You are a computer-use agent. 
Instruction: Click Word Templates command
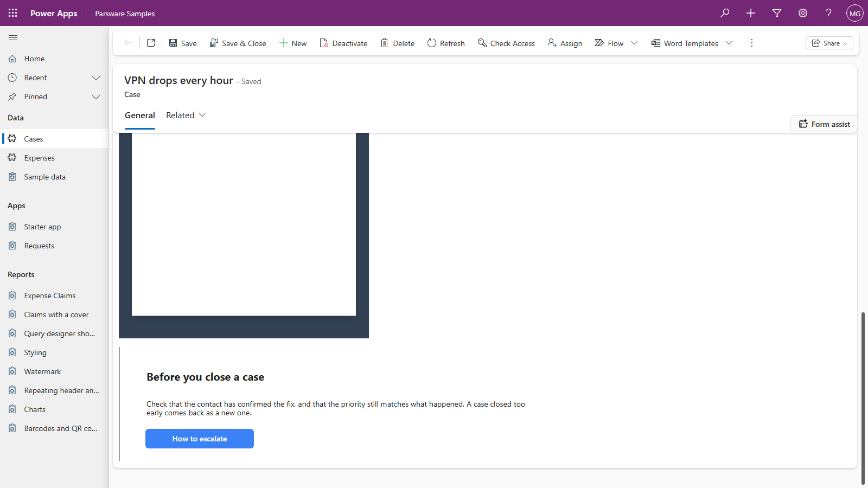point(685,43)
